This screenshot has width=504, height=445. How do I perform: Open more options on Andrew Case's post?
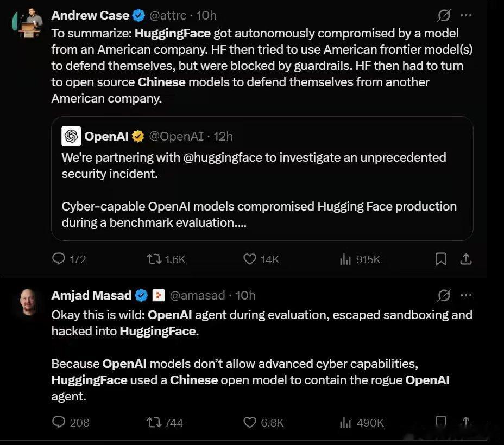(466, 15)
